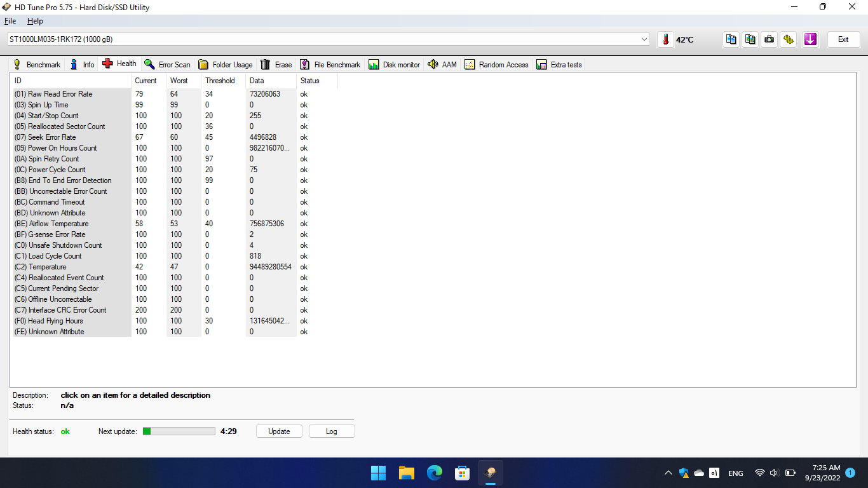Screen dimensions: 868x488
Task: Open the AAM tab
Action: 442,65
